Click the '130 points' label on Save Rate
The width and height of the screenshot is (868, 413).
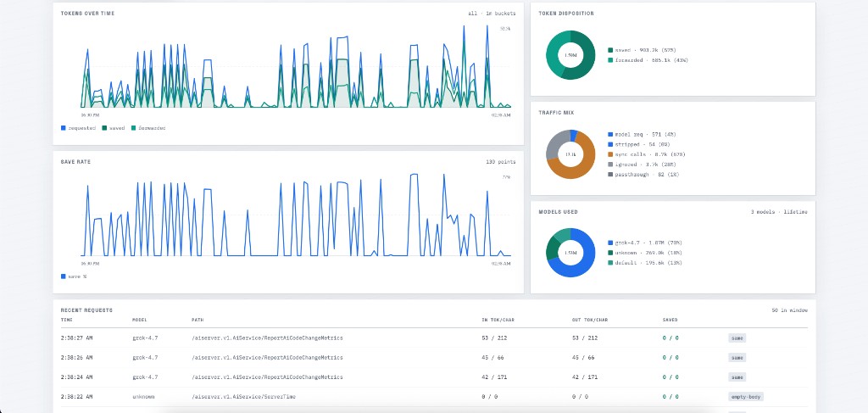tap(500, 162)
